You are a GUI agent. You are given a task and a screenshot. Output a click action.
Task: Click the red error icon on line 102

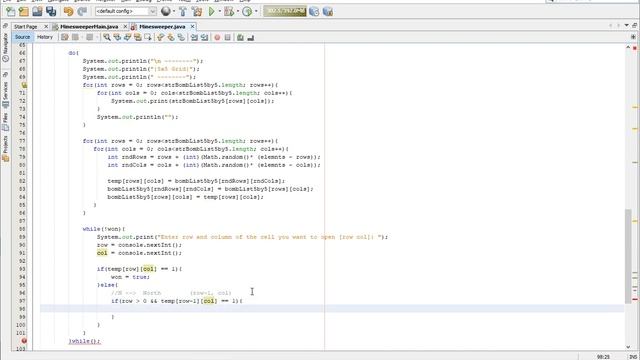click(24, 341)
